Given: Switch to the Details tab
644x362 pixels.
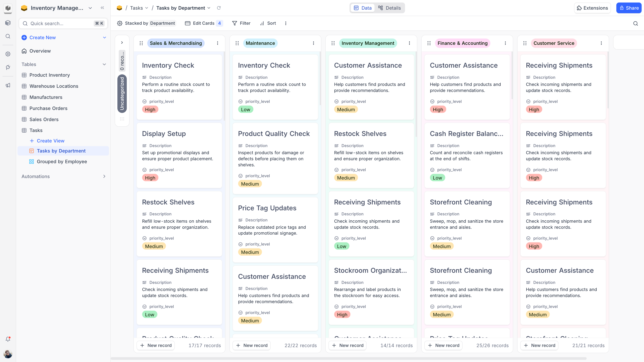Looking at the screenshot, I should click(390, 8).
